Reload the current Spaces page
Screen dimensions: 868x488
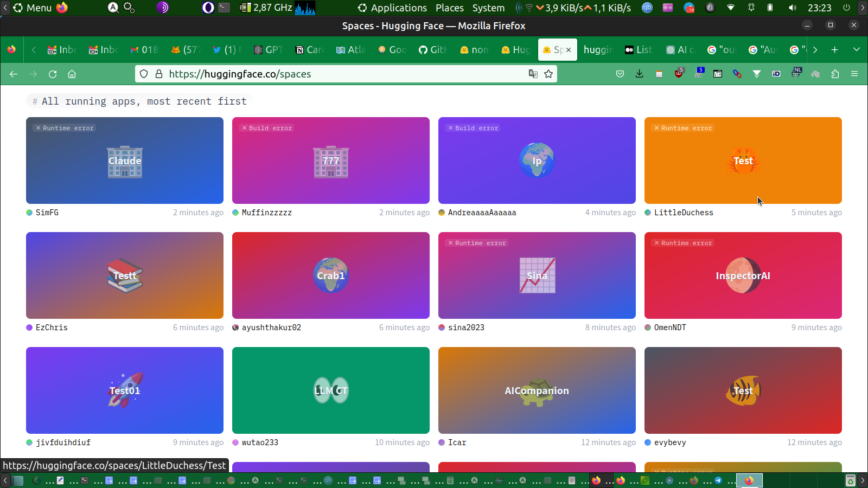(53, 74)
